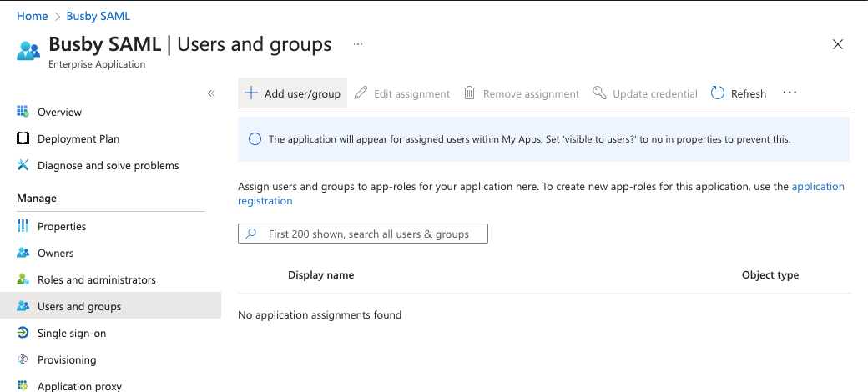Click the Owners people icon

23,253
